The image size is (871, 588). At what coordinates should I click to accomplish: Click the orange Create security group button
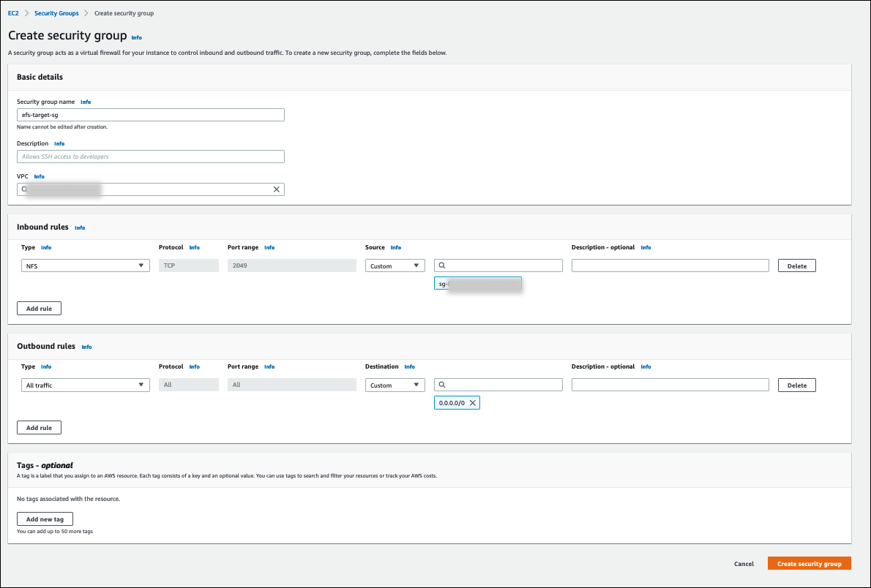point(809,564)
